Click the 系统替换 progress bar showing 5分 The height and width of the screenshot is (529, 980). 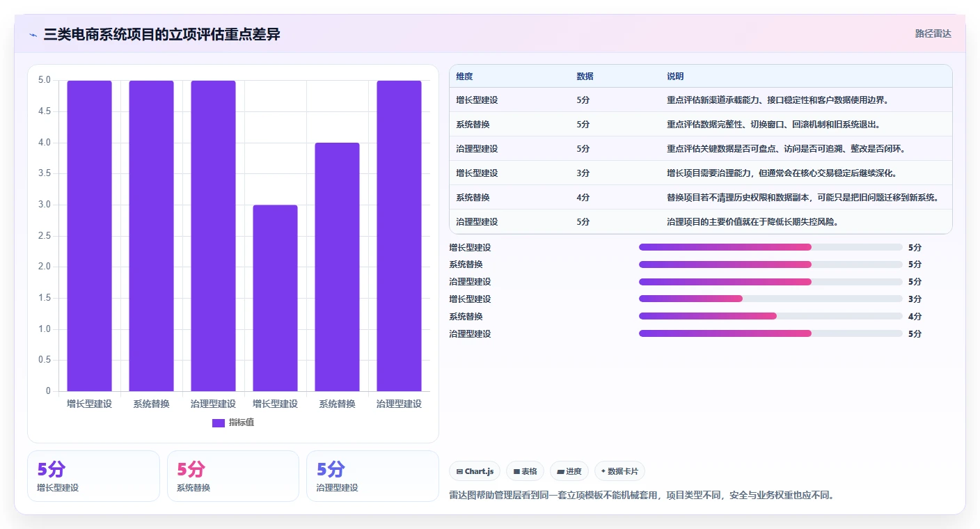[770, 264]
